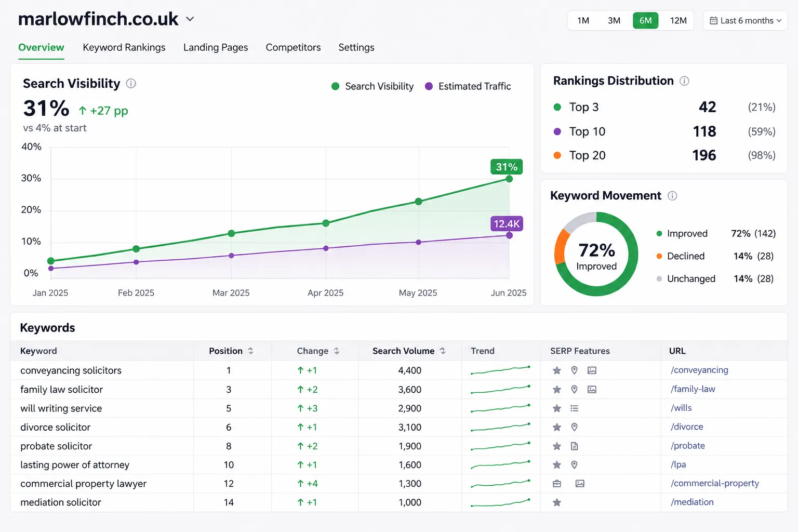Toggle the Search Visibility chart legend series
Image resolution: width=798 pixels, height=532 pixels.
point(373,86)
